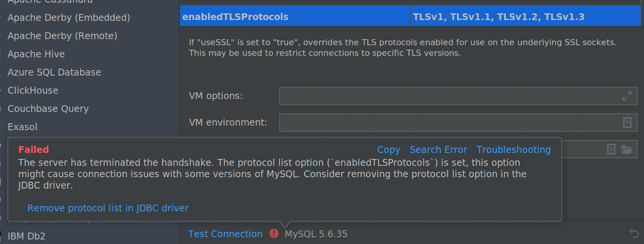644x244 pixels.
Task: Click the red error status icon
Action: tap(274, 234)
